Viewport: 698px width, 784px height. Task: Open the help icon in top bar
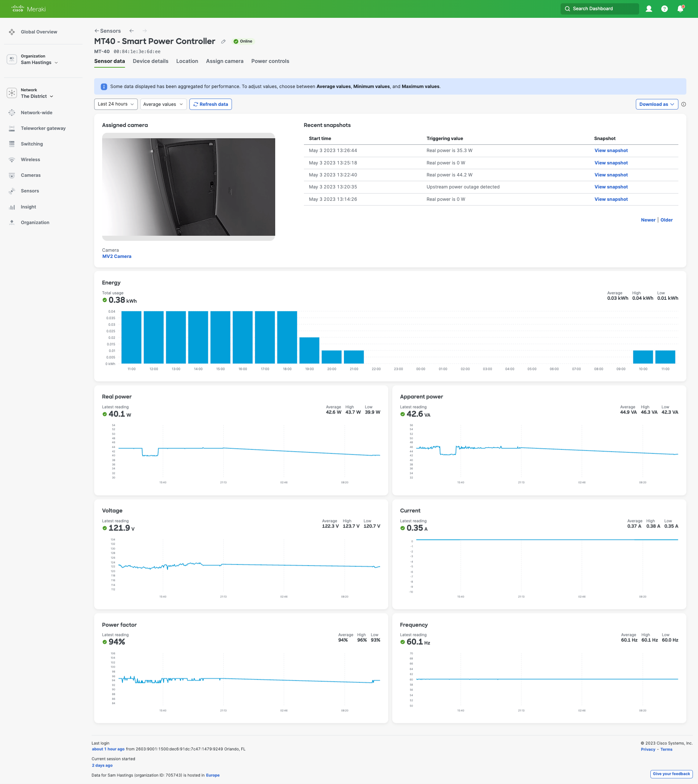[x=664, y=8]
